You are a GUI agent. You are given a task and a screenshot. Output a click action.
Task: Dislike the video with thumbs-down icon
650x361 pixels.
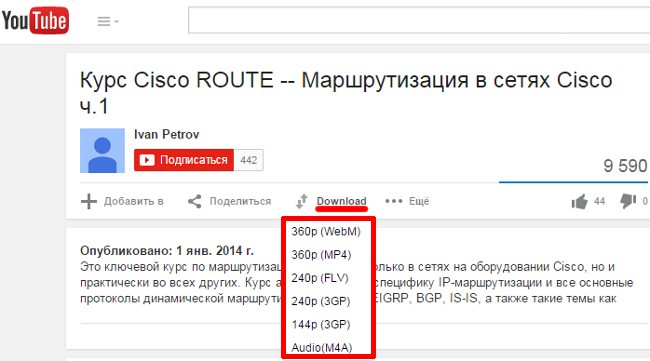point(628,201)
